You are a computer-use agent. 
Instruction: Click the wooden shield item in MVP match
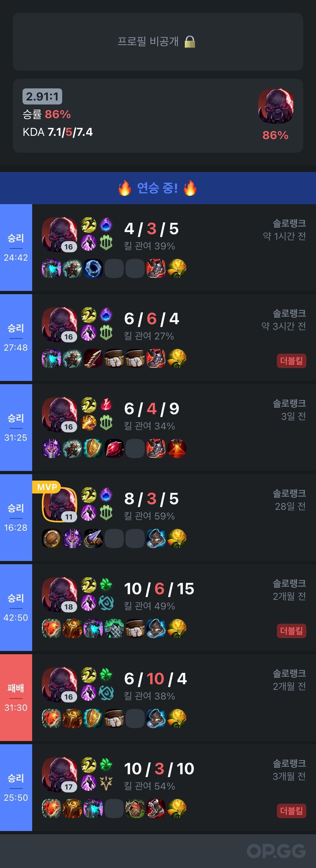pyautogui.click(x=51, y=538)
